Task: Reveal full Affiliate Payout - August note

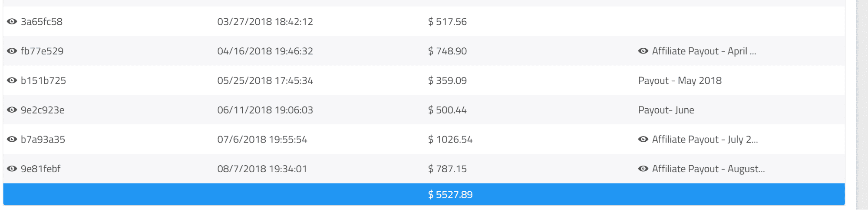Action: (x=643, y=169)
